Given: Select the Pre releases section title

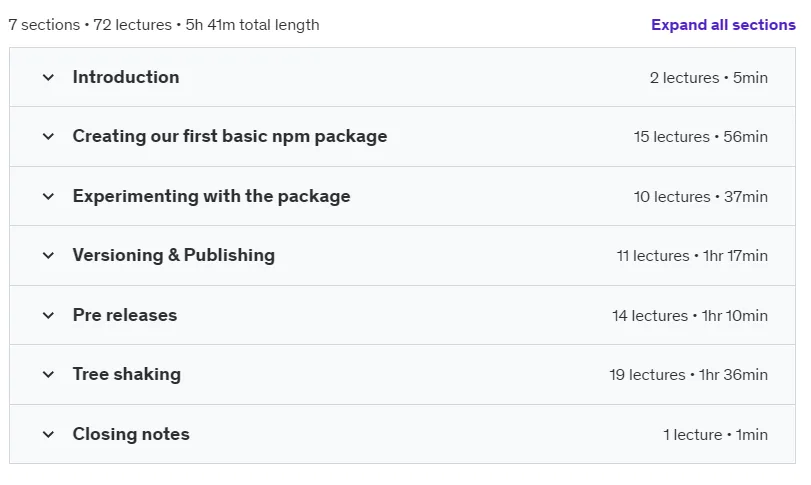Looking at the screenshot, I should pos(125,315).
